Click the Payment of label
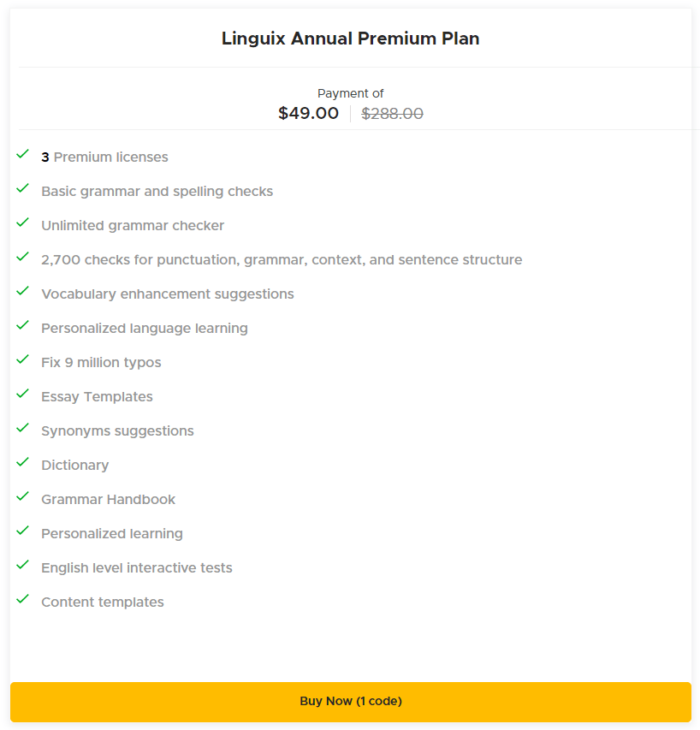 click(x=350, y=93)
